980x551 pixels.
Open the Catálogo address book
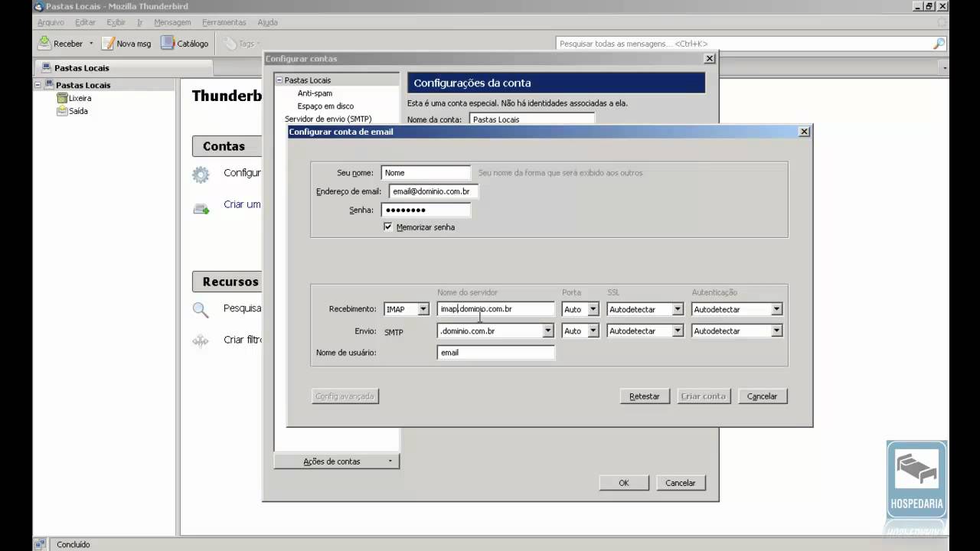[185, 44]
